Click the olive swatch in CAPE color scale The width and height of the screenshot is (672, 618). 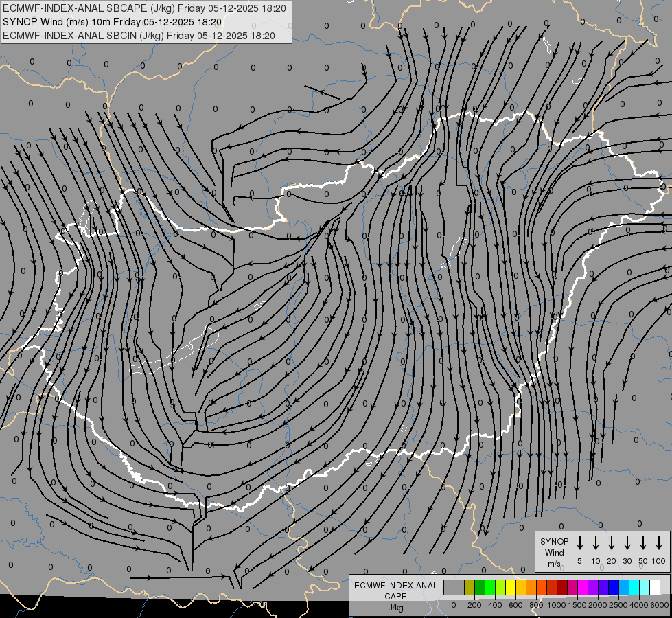[470, 587]
